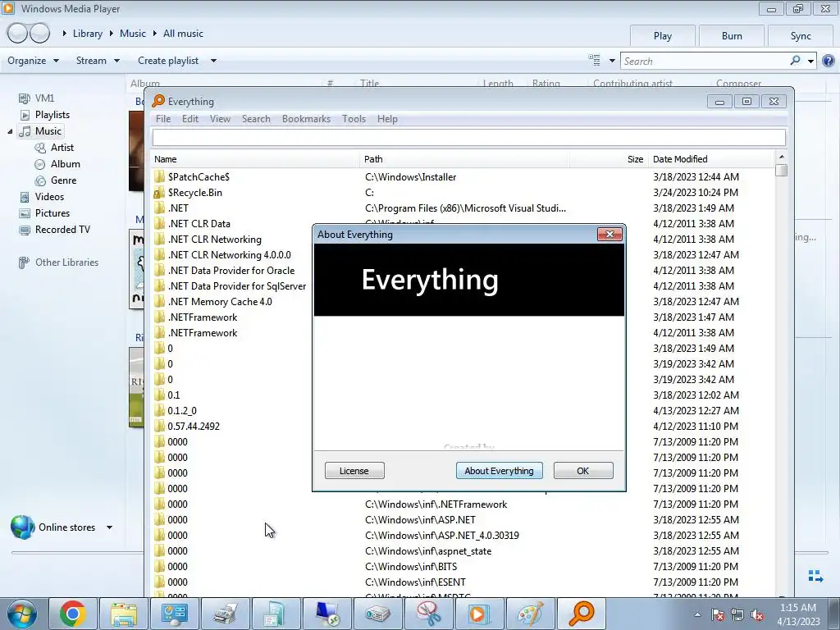Click the Everything window title icon
840x630 pixels.
click(158, 101)
